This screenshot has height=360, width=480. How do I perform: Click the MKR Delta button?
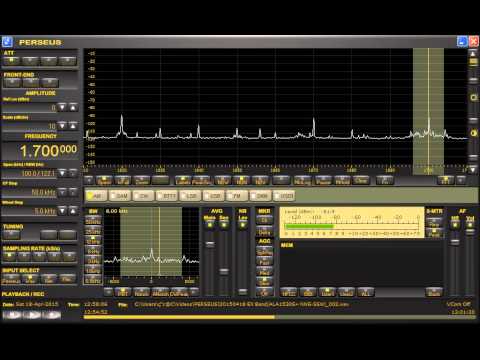[264, 231]
